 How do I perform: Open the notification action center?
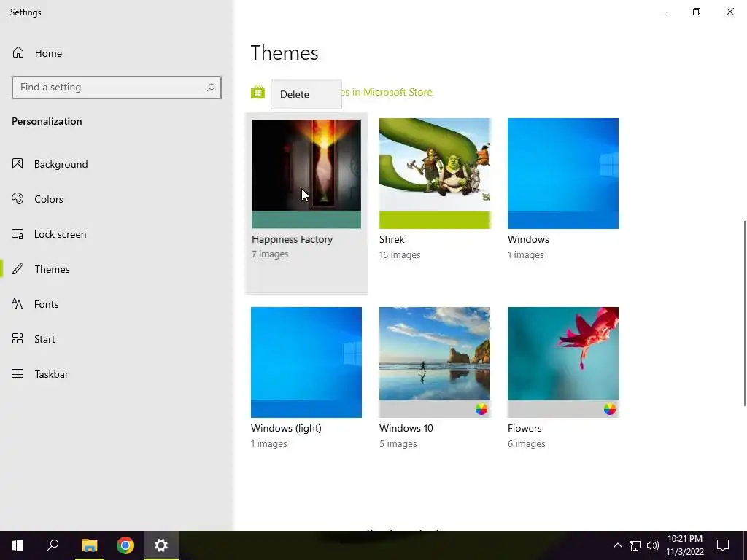(723, 545)
